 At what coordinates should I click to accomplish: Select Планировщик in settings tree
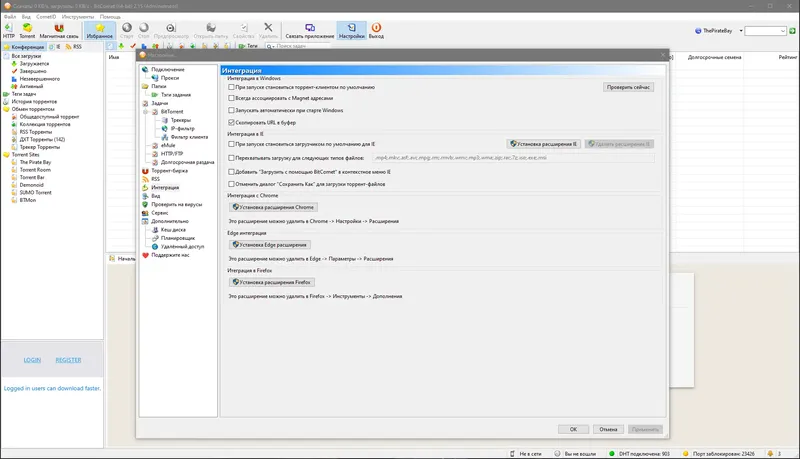click(x=178, y=238)
